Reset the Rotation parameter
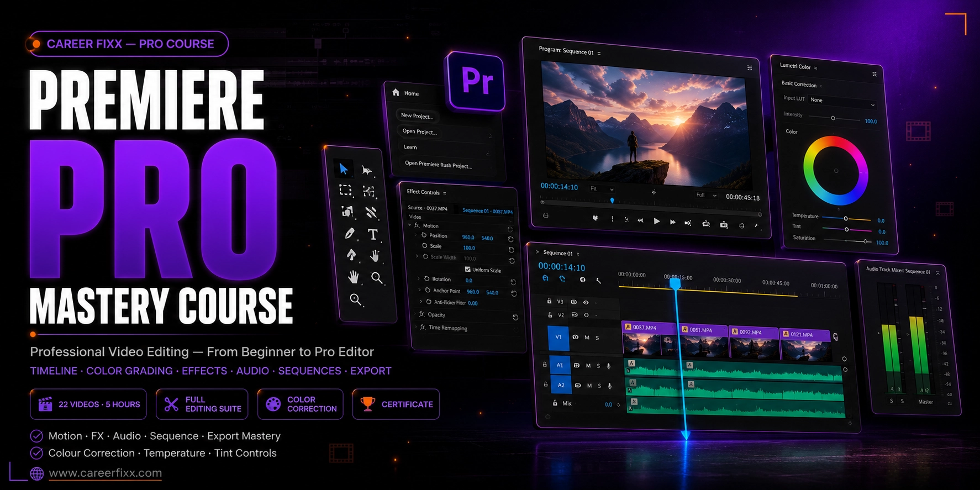 pos(513,282)
